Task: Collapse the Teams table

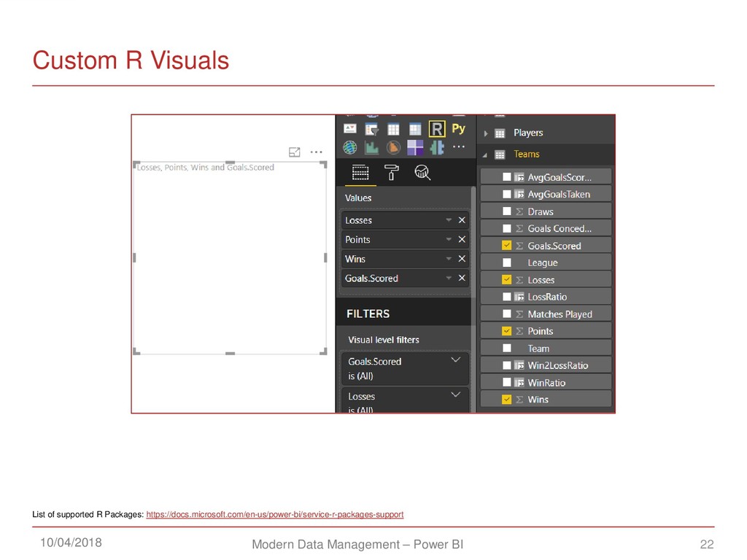Action: tap(485, 155)
